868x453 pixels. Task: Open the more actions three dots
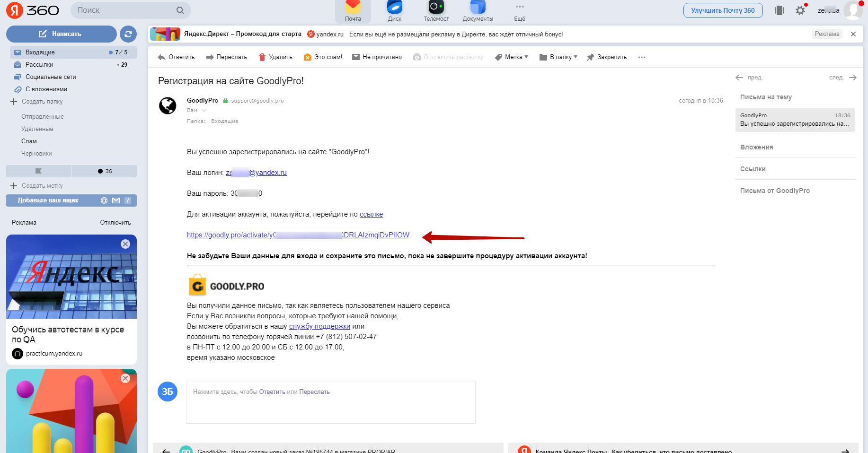click(642, 57)
